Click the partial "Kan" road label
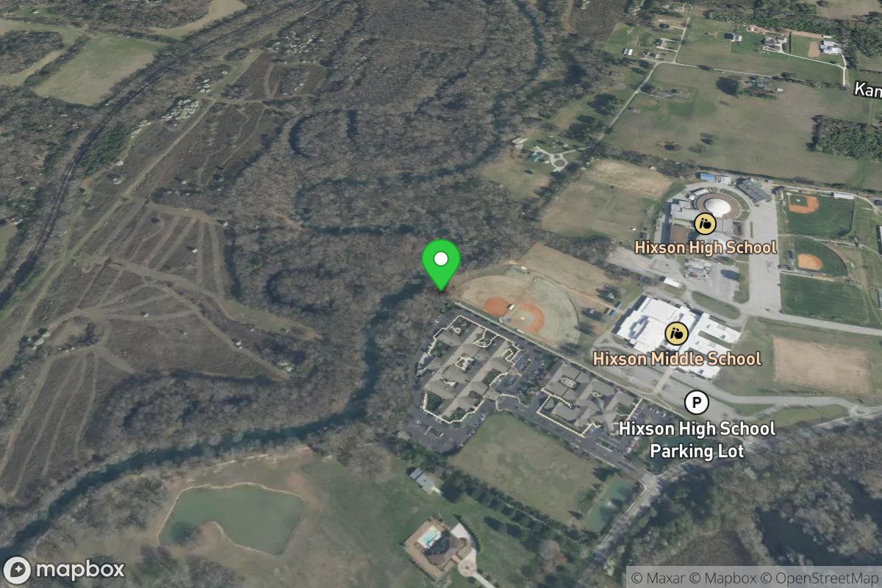The height and width of the screenshot is (588, 882). 868,89
